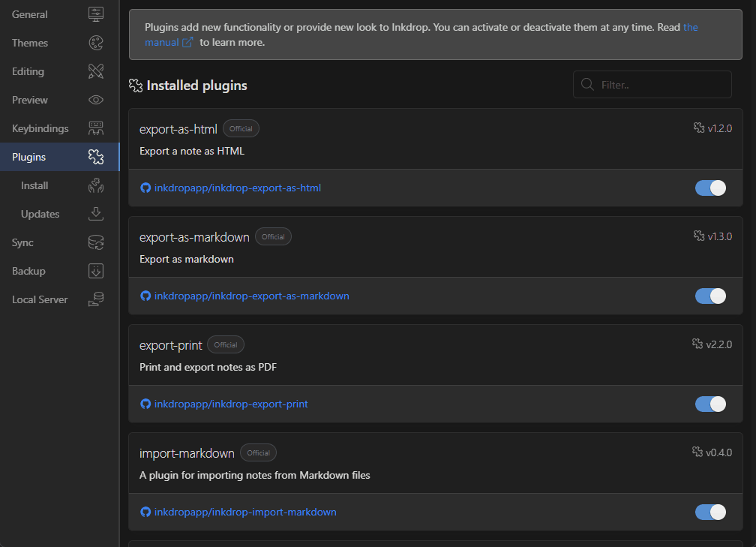Open inkdropapp/inkdrop-export-as-html repository link

(237, 188)
